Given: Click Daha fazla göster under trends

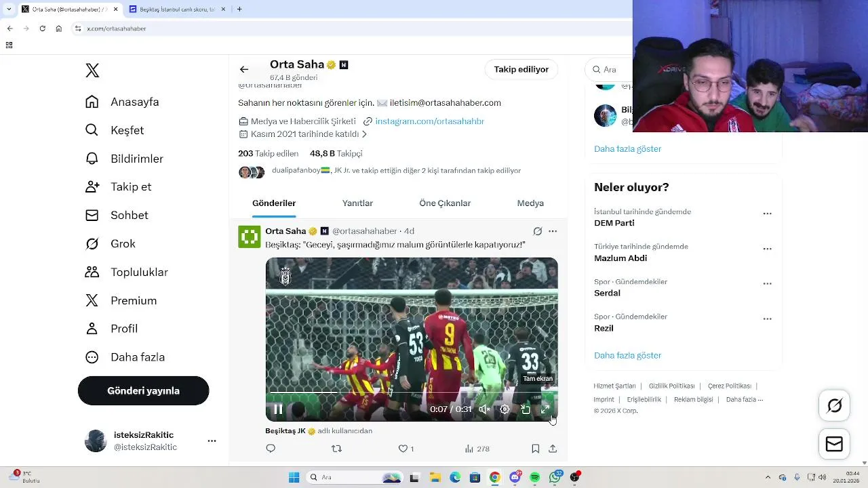Looking at the screenshot, I should [x=627, y=355].
